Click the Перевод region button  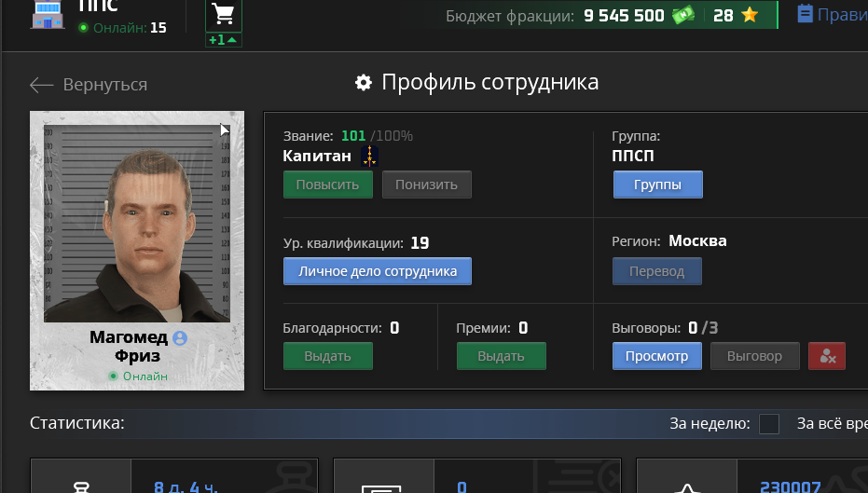[657, 271]
